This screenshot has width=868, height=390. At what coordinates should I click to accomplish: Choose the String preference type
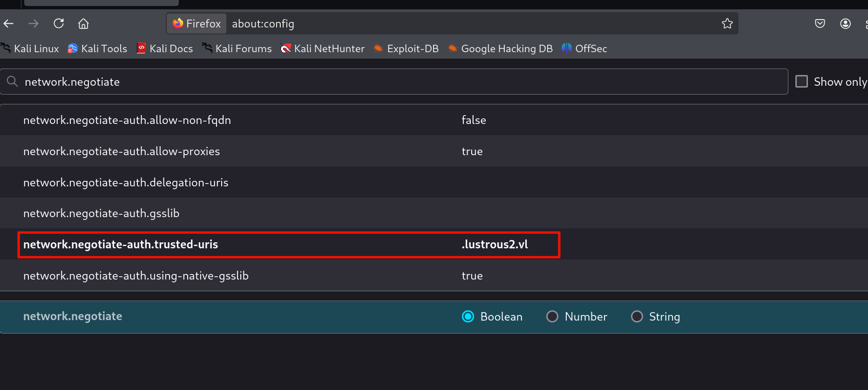[x=637, y=316]
